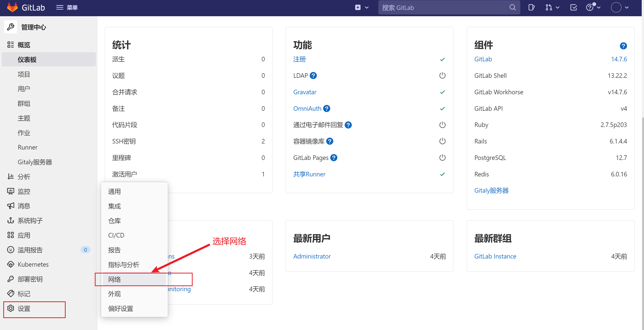The image size is (644, 330).
Task: Click the 滥用报告 face icon
Action: (10, 250)
